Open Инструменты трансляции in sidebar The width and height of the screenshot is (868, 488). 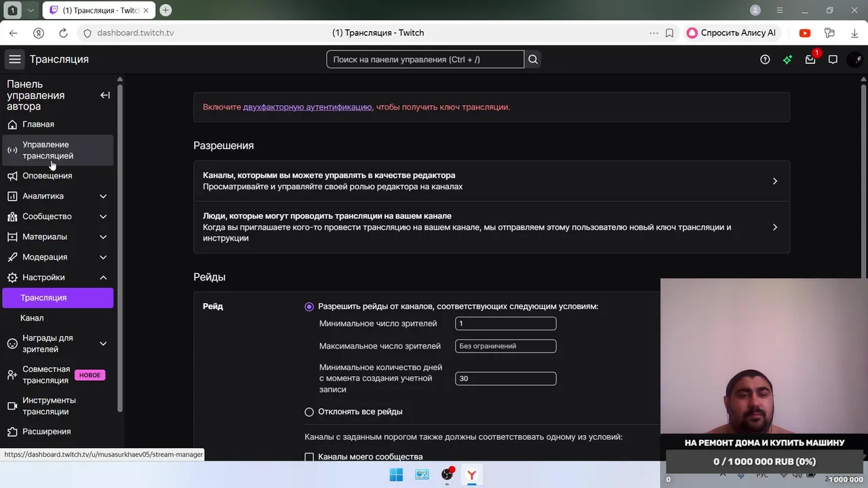pos(58,406)
